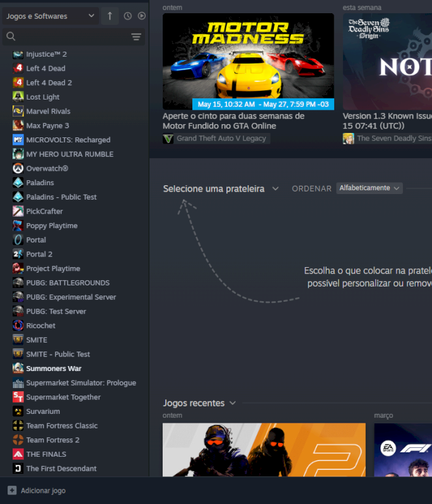
Task: Click the PickCrafter pickaxe icon
Action: pyautogui.click(x=18, y=212)
